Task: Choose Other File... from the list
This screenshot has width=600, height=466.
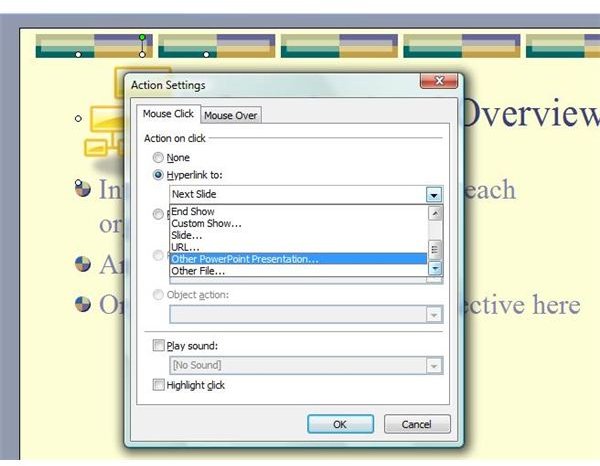Action: pyautogui.click(x=298, y=270)
